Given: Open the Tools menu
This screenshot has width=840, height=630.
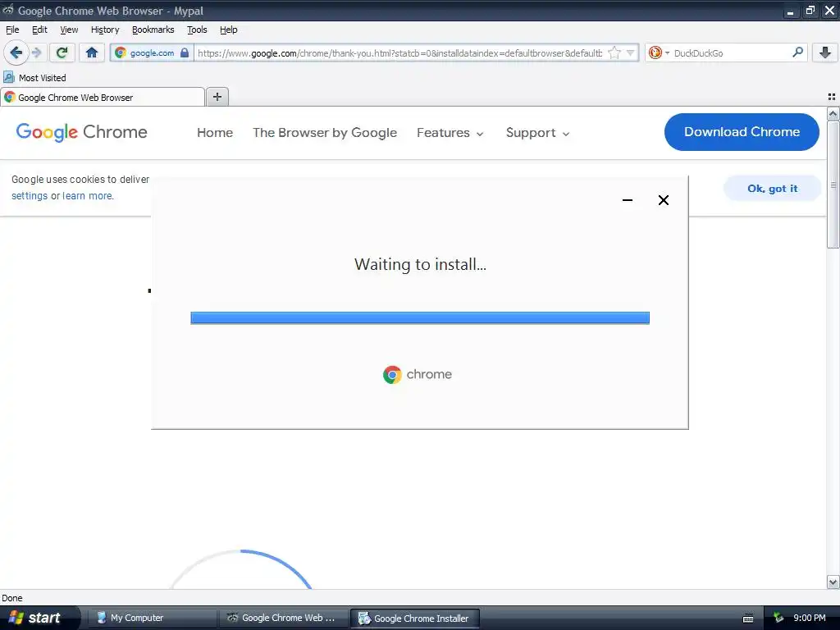Looking at the screenshot, I should click(x=197, y=30).
